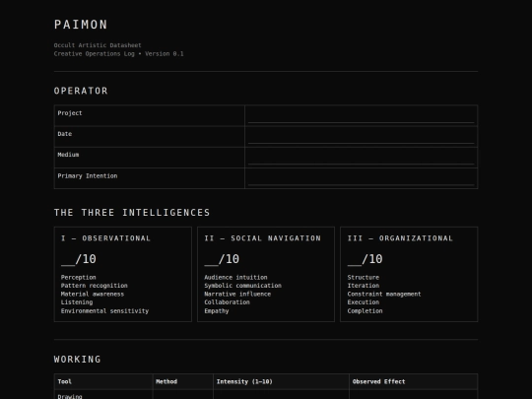The image size is (532, 399).
Task: Select the III — Organizational card heading
Action: click(400, 238)
